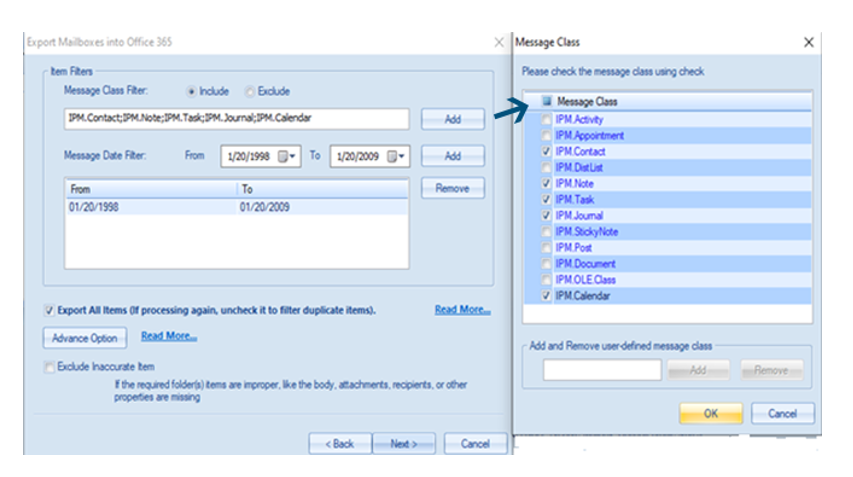The width and height of the screenshot is (853, 477).
Task: Confirm with the OK button
Action: tap(711, 413)
